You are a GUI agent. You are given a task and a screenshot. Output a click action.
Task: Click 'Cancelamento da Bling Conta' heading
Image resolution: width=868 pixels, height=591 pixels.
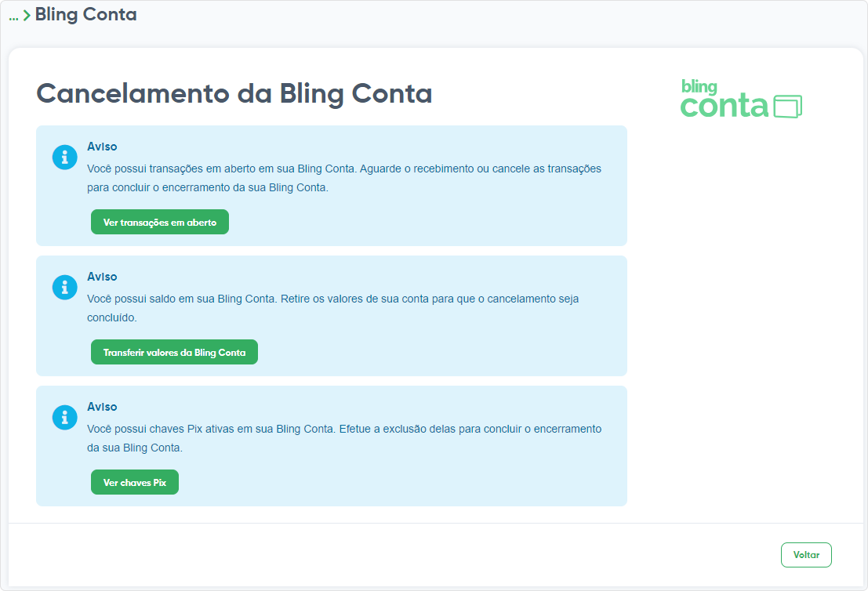[x=234, y=93]
